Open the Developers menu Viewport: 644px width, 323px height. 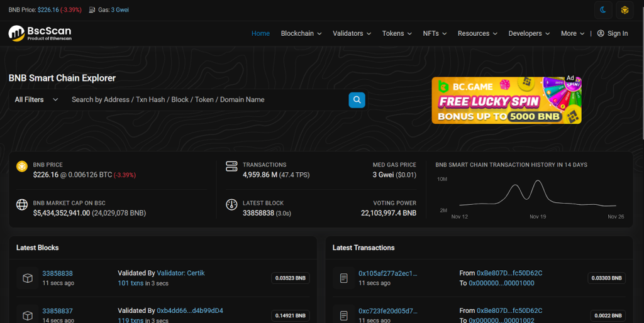[x=529, y=33]
